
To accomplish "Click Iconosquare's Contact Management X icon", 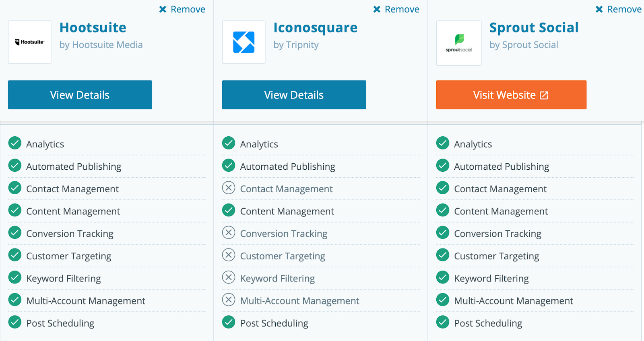I will (x=229, y=188).
